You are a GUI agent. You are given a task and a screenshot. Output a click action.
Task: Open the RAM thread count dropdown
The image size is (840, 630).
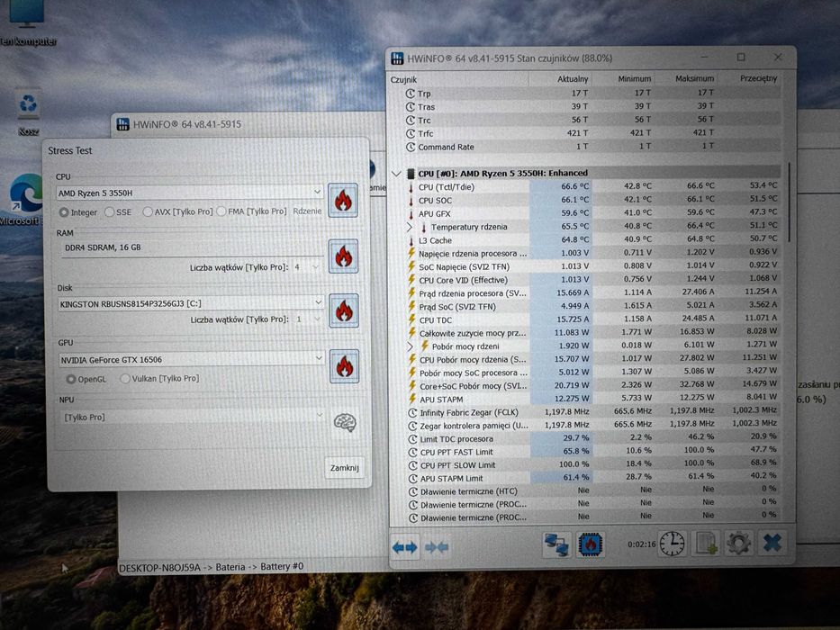coord(306,266)
